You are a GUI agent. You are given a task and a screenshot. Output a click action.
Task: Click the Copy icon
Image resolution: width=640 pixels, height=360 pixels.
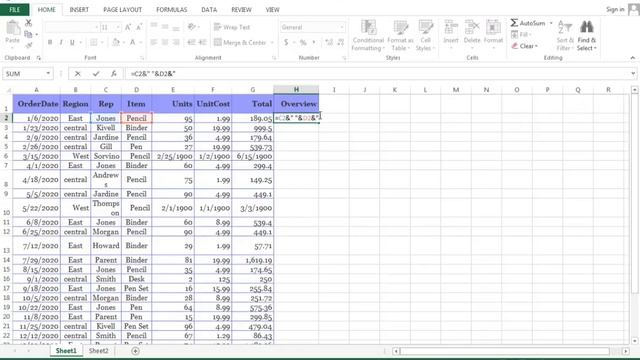point(28,34)
